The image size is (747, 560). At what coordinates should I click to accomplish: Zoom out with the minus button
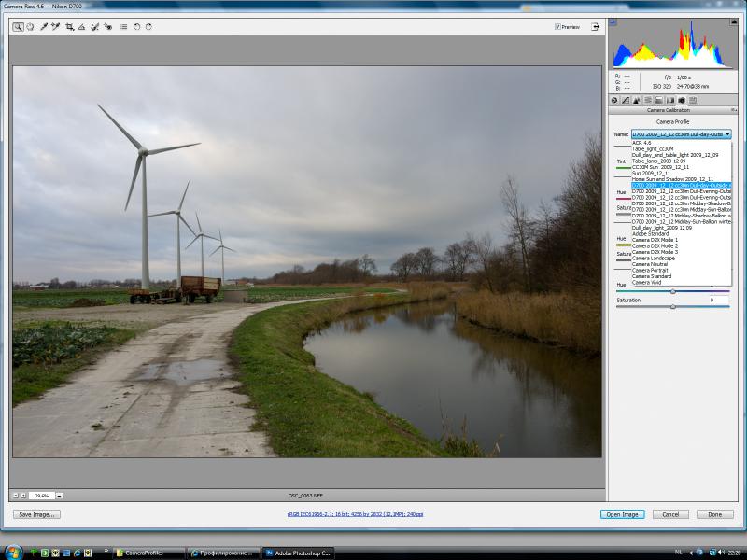pyautogui.click(x=16, y=496)
